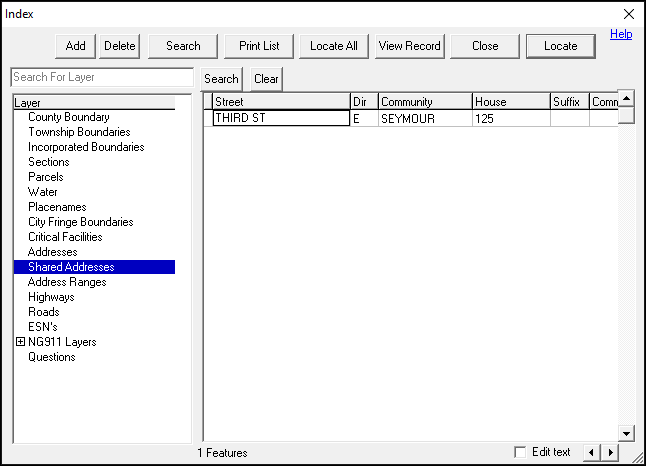Click the Add button
Image resolution: width=646 pixels, height=466 pixels.
click(76, 46)
